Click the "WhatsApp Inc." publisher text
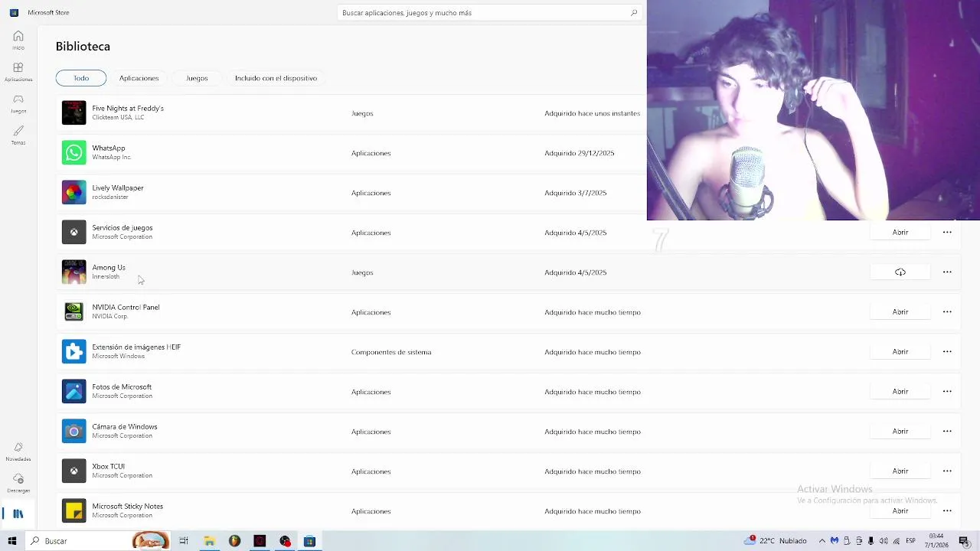 (112, 157)
